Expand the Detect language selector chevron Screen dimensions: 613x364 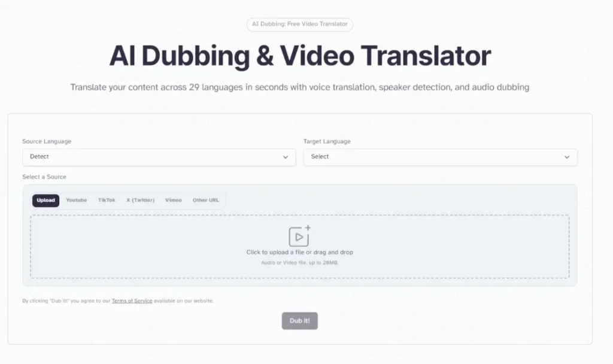(x=286, y=157)
